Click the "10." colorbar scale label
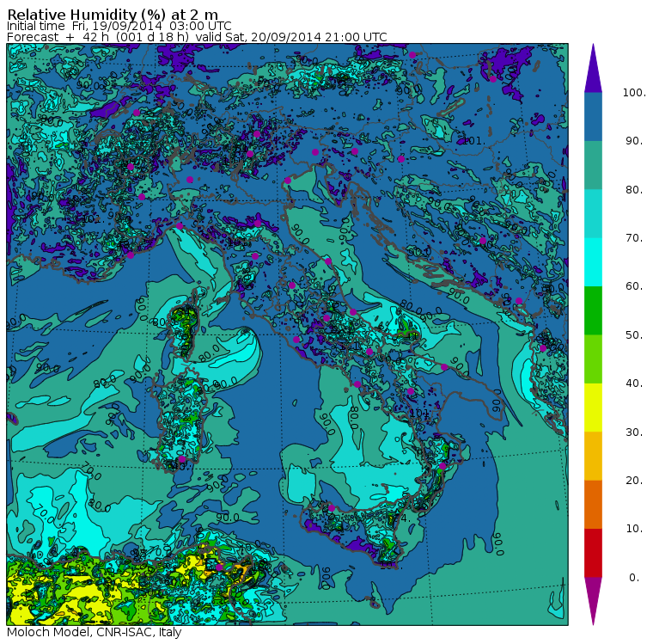The height and width of the screenshot is (644, 653). tap(634, 529)
